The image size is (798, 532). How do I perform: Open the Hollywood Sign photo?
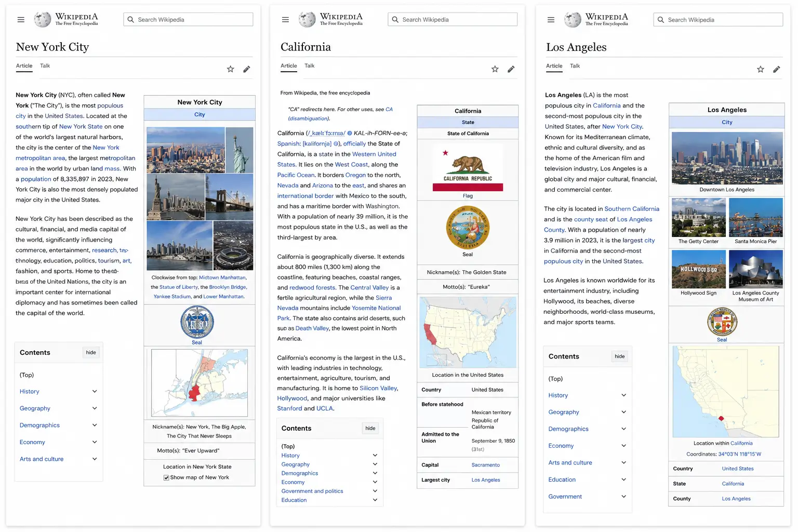coord(699,269)
